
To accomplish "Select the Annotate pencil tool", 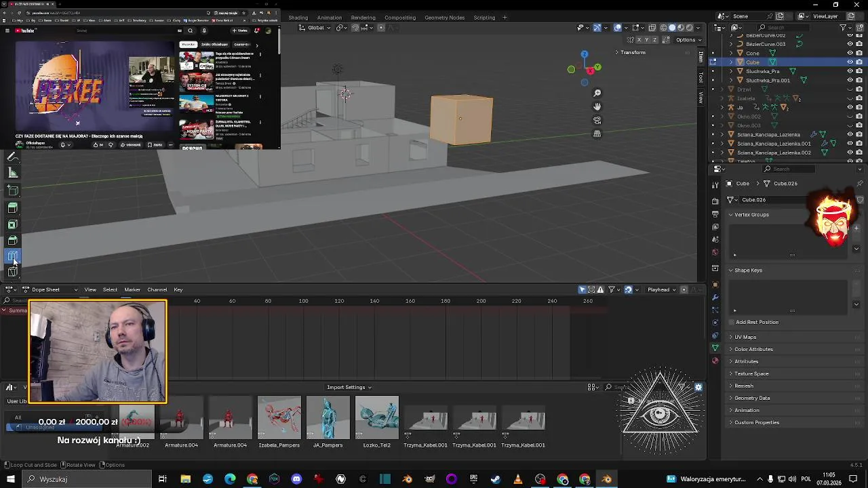I will [12, 157].
